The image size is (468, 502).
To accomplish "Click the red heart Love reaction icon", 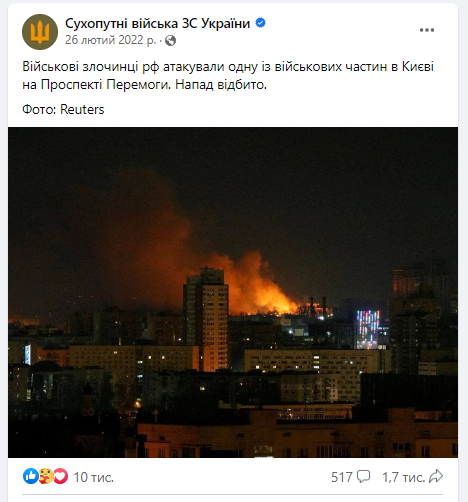I will coord(61,476).
